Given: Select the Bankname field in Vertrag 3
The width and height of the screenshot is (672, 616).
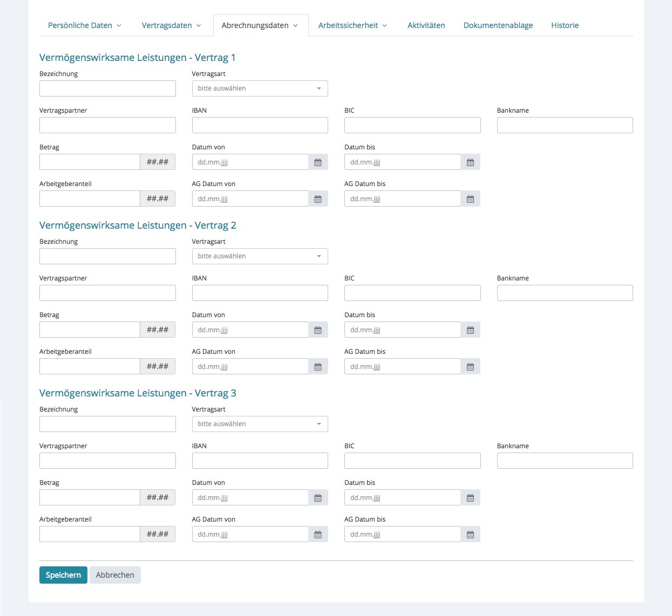Looking at the screenshot, I should (565, 461).
